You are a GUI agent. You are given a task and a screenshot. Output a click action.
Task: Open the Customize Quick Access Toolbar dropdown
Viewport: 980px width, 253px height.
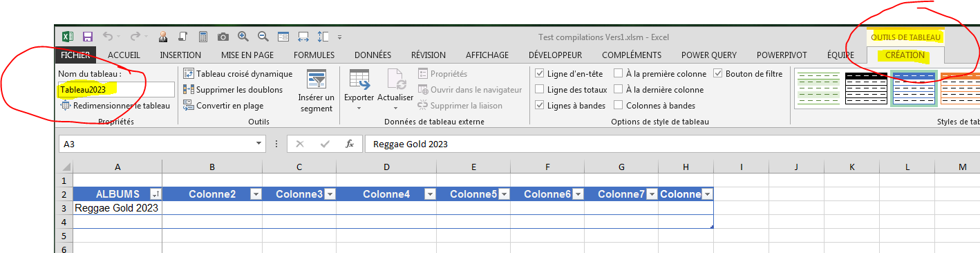pos(340,37)
